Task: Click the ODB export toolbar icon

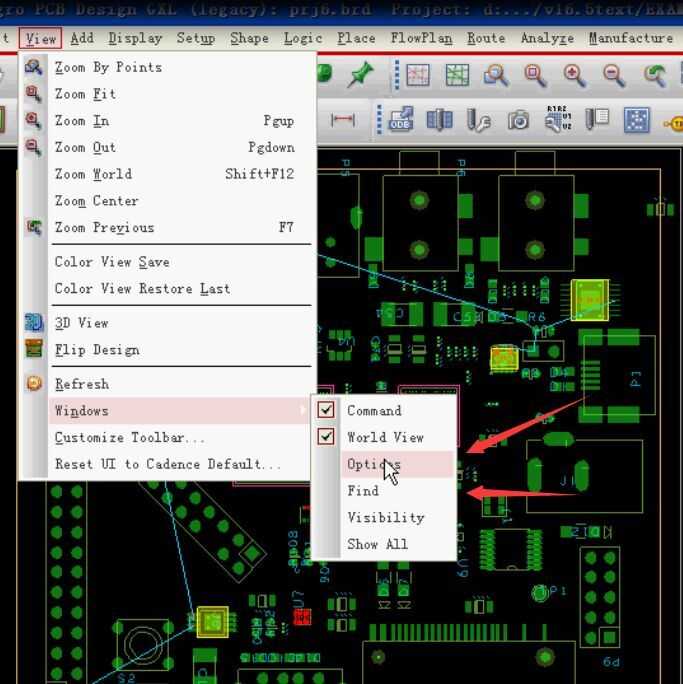Action: [x=401, y=119]
